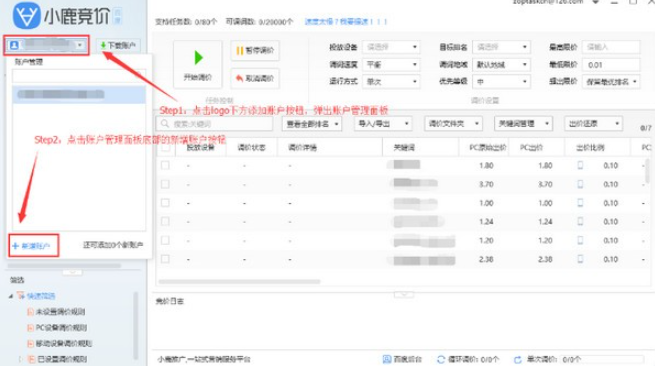Click the mobile phone icon in the 2.38 row
Image resolution: width=655 pixels, height=366 pixels.
point(580,259)
